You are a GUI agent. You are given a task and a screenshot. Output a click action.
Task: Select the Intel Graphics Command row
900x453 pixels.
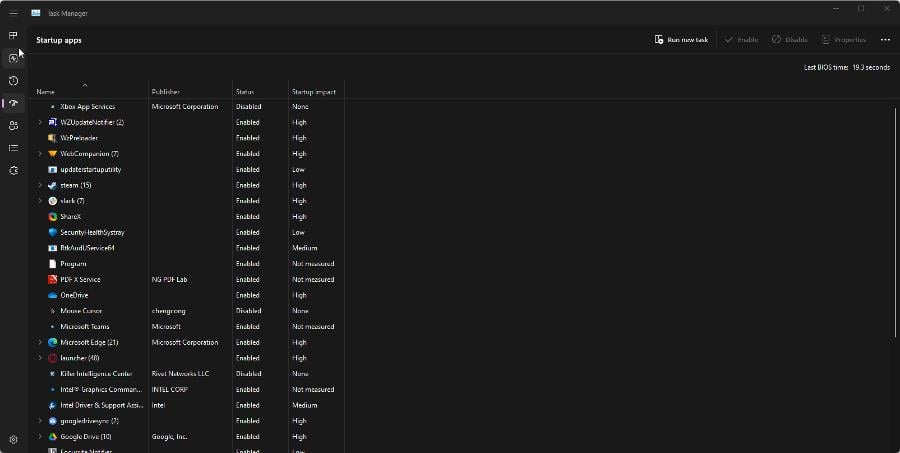[x=188, y=389]
